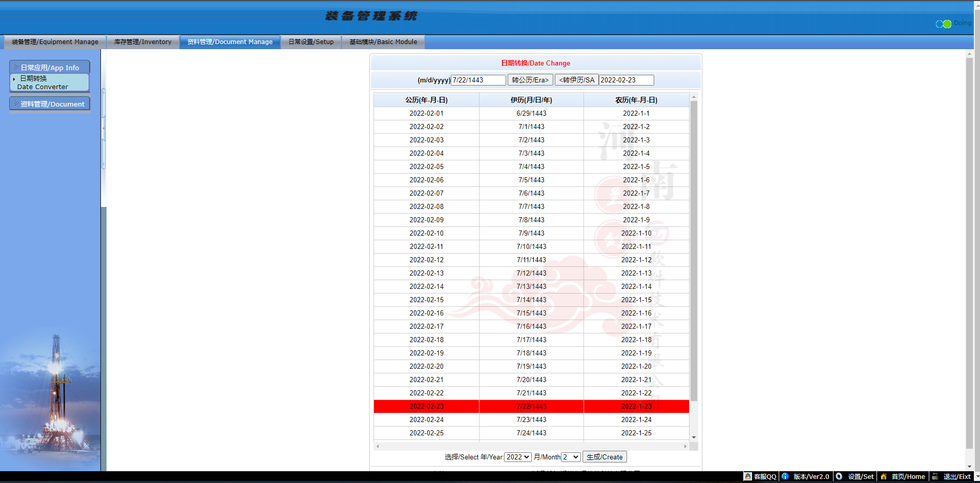
Task: Open the Year dropdown showing 2022
Action: tap(517, 457)
